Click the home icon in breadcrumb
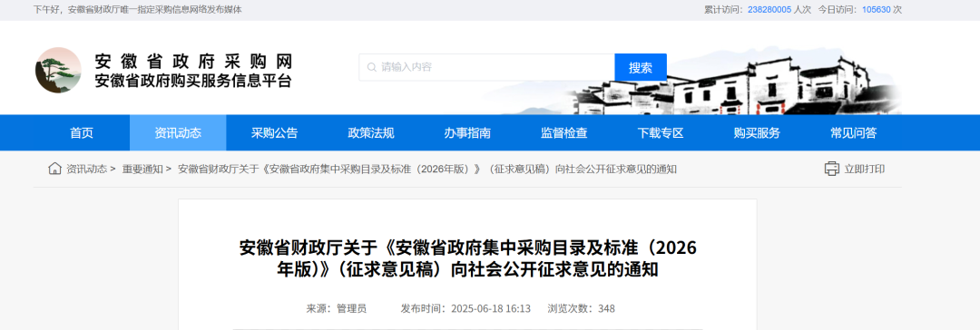This screenshot has height=330, width=980. [55, 169]
